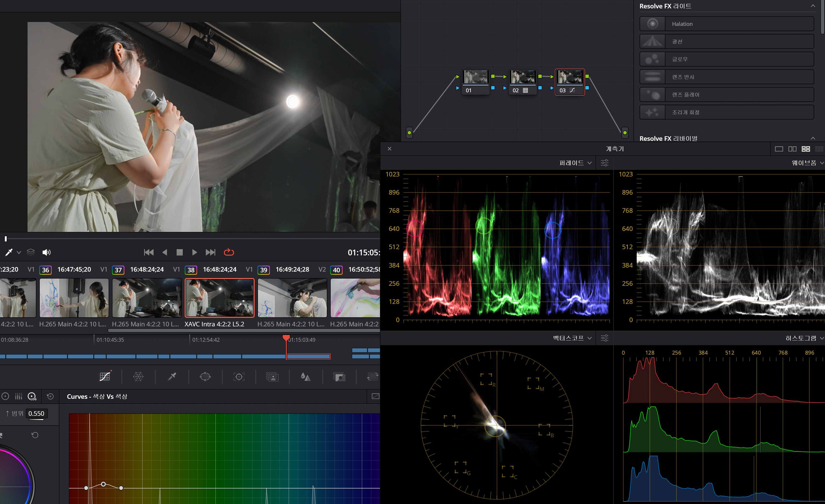Open the Tracker palette
The width and height of the screenshot is (825, 504).
pos(239,377)
